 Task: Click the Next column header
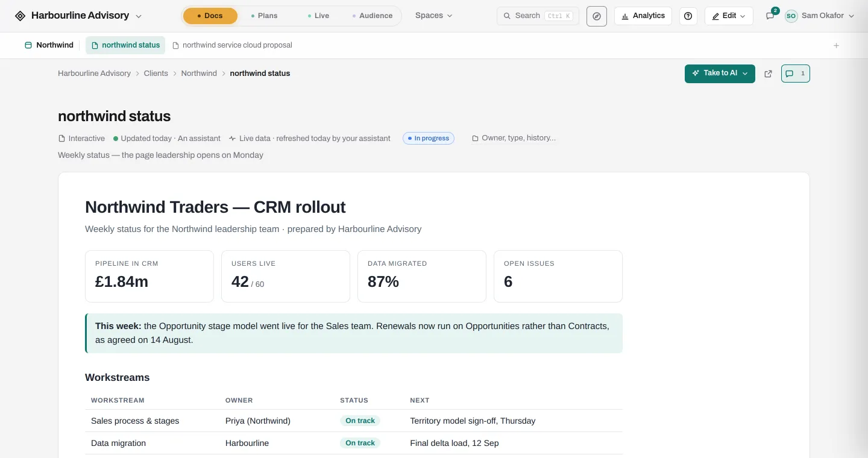pyautogui.click(x=420, y=400)
